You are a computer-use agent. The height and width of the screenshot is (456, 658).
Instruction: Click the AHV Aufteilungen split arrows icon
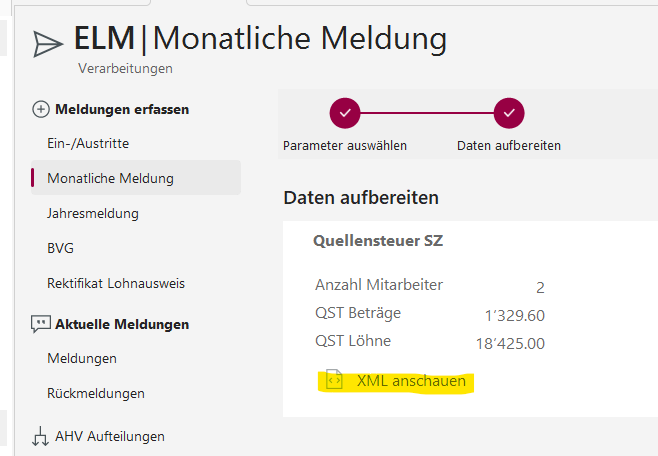pyautogui.click(x=41, y=436)
